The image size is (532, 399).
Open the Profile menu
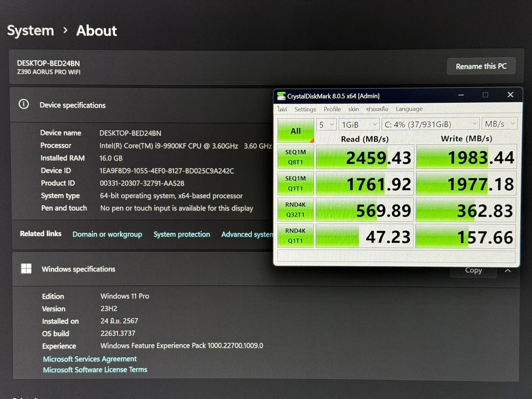point(332,109)
